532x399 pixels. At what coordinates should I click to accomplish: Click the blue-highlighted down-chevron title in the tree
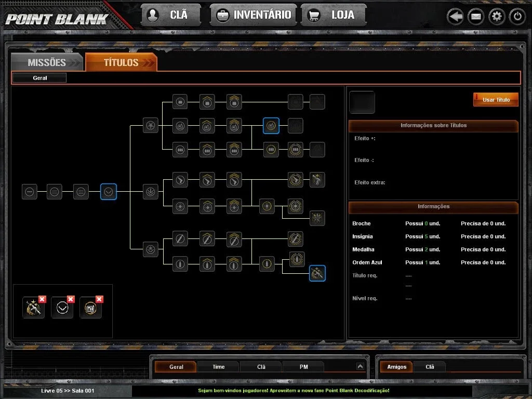click(x=109, y=192)
